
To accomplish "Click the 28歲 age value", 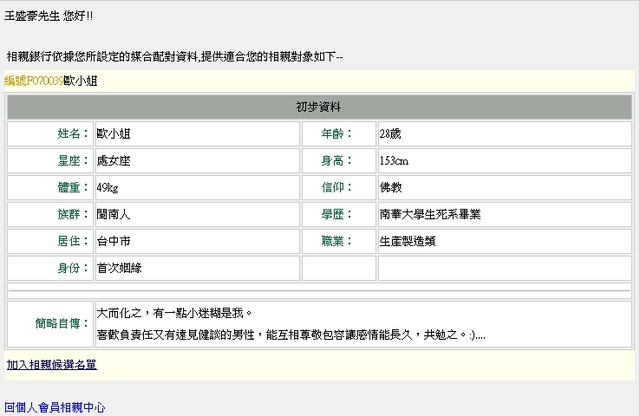I will pyautogui.click(x=391, y=134).
